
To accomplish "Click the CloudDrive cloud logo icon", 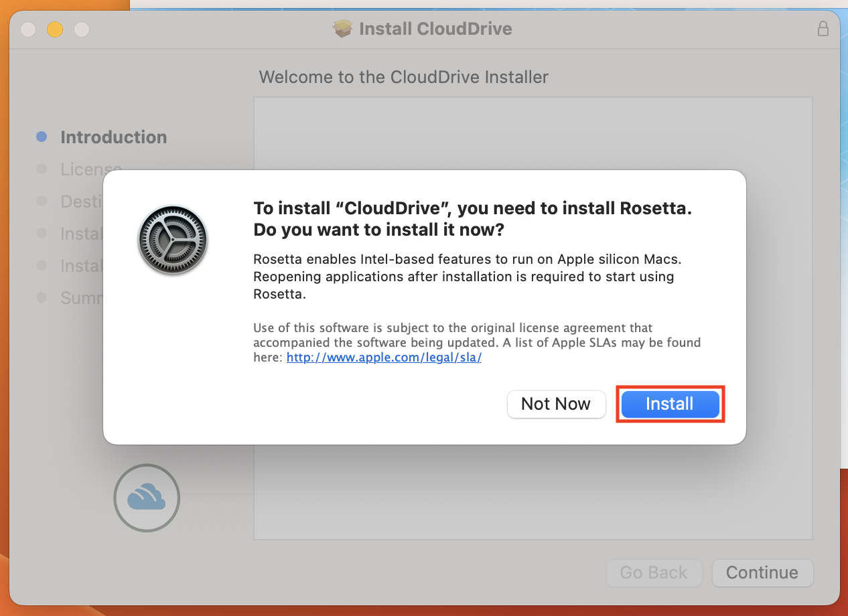I will click(x=147, y=497).
